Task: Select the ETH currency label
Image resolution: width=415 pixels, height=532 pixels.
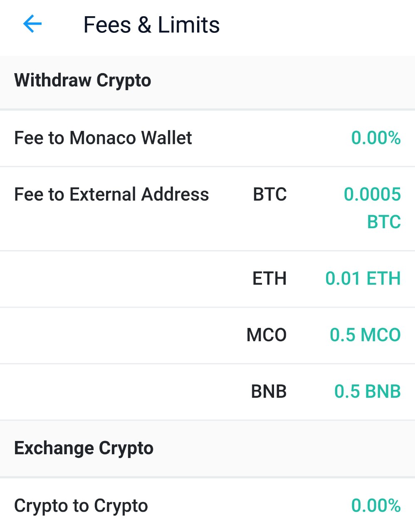Action: 269,278
